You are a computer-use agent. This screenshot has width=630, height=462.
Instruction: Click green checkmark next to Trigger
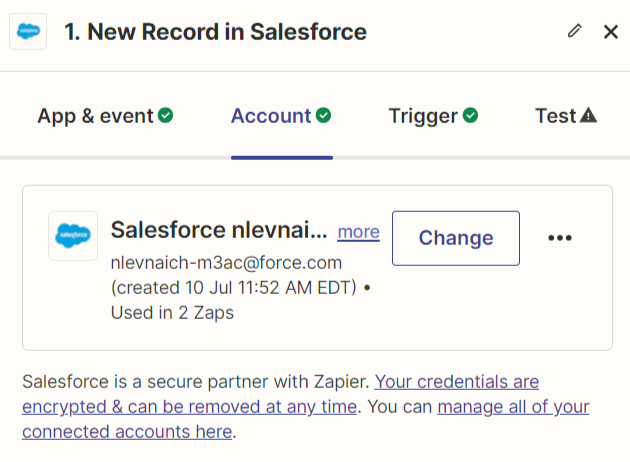(x=470, y=115)
